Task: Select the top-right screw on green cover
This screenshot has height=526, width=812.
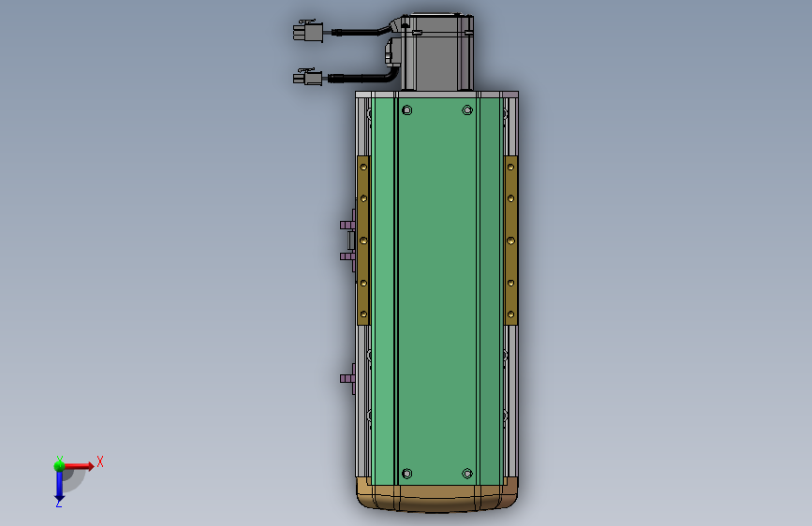Action: coord(467,110)
